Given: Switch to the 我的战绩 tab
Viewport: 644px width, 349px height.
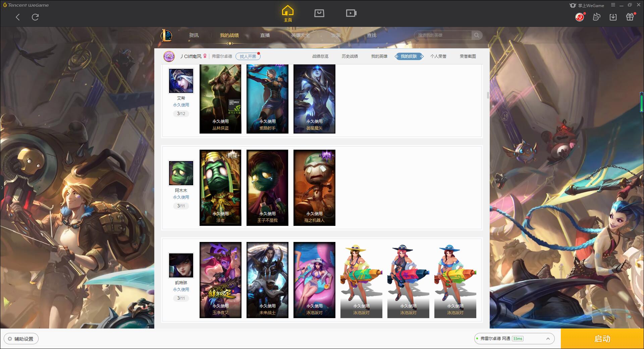Looking at the screenshot, I should tap(229, 35).
